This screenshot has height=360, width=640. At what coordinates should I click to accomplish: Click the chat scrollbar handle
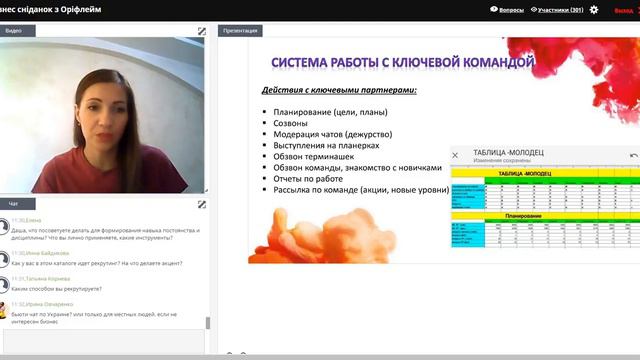[208, 322]
